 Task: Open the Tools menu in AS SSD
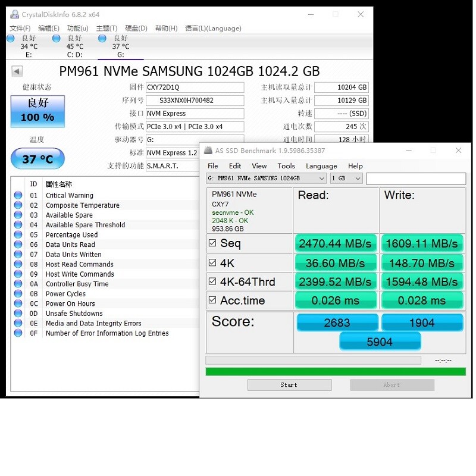(286, 166)
